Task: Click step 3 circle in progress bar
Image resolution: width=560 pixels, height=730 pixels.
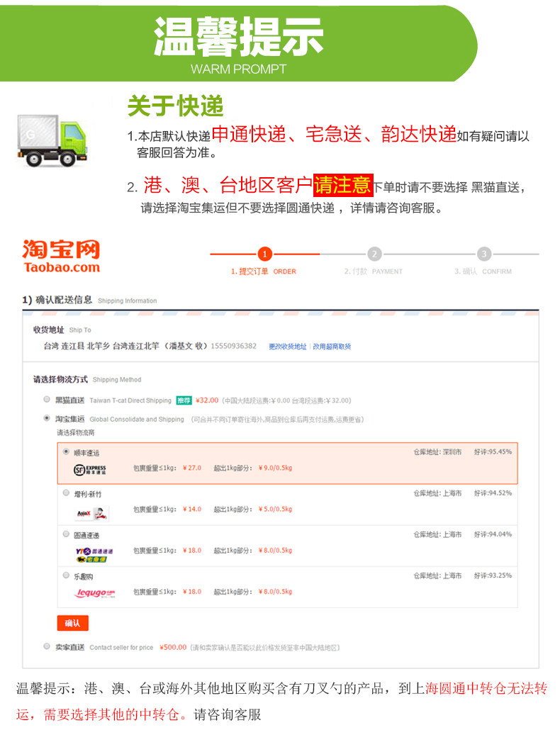Action: [484, 254]
